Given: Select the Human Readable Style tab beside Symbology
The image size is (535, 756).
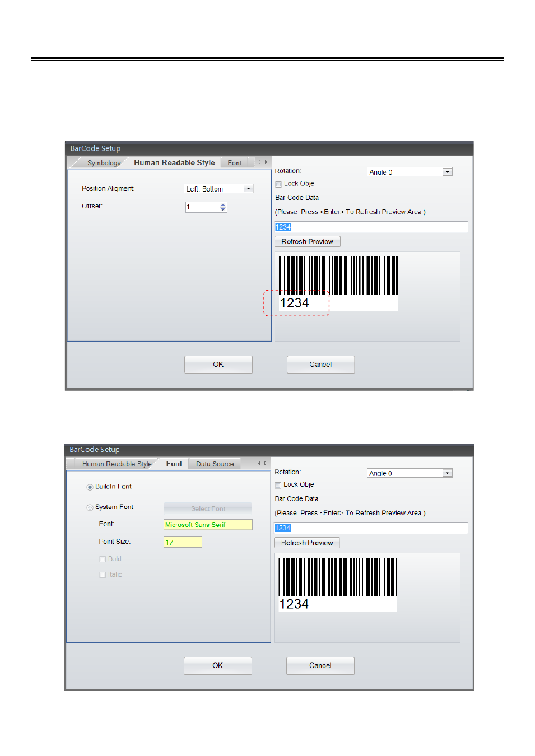Looking at the screenshot, I should (174, 162).
